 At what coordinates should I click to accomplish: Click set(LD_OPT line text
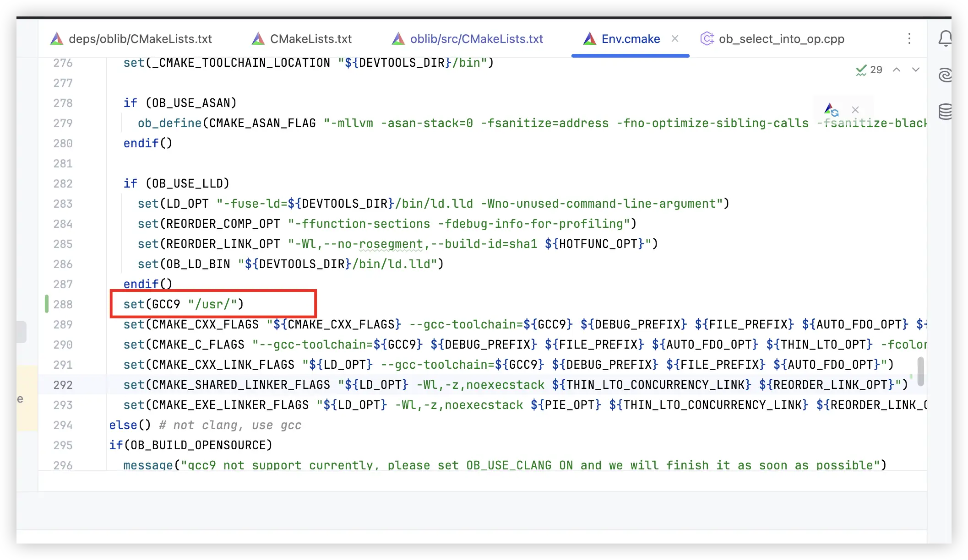tap(433, 204)
